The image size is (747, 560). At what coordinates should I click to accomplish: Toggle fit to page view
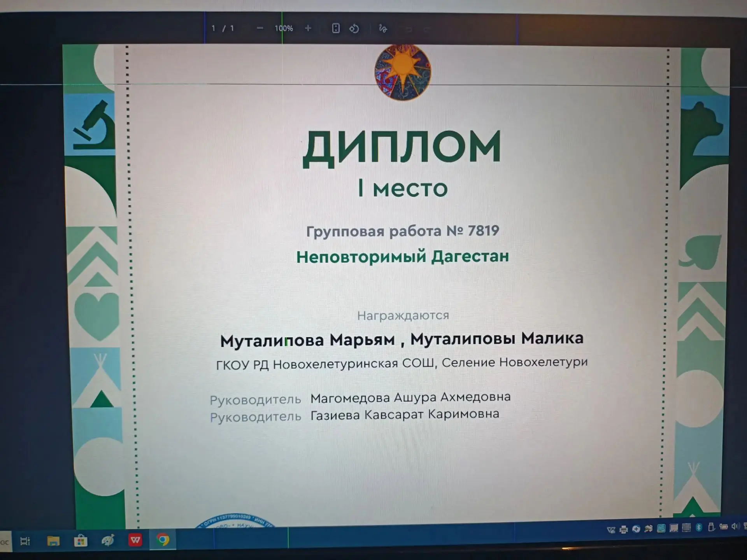[336, 28]
